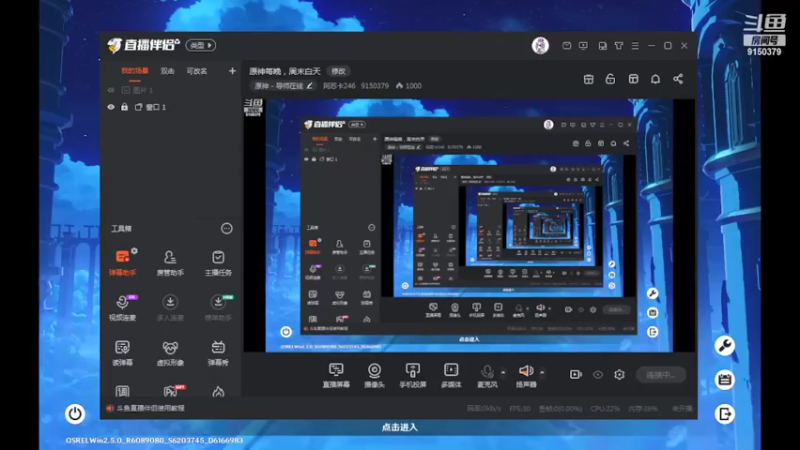Screen dimensions: 800x450
Task: Click the gear on 弹幕助手 icon
Action: (x=134, y=251)
